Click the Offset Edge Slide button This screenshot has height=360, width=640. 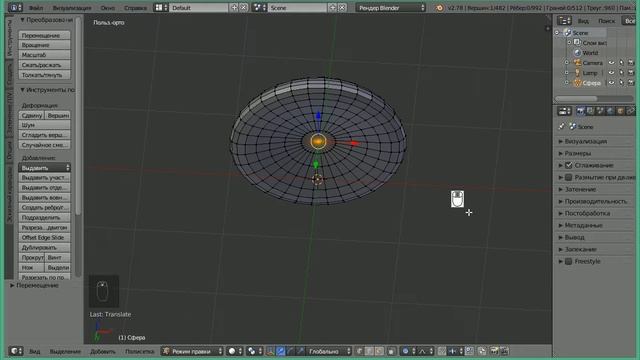pos(44,238)
